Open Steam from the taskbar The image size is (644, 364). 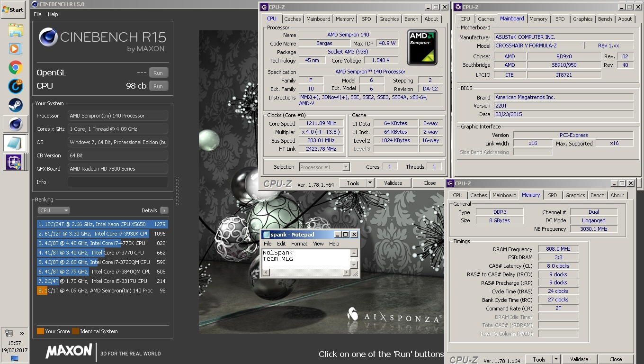(x=15, y=105)
